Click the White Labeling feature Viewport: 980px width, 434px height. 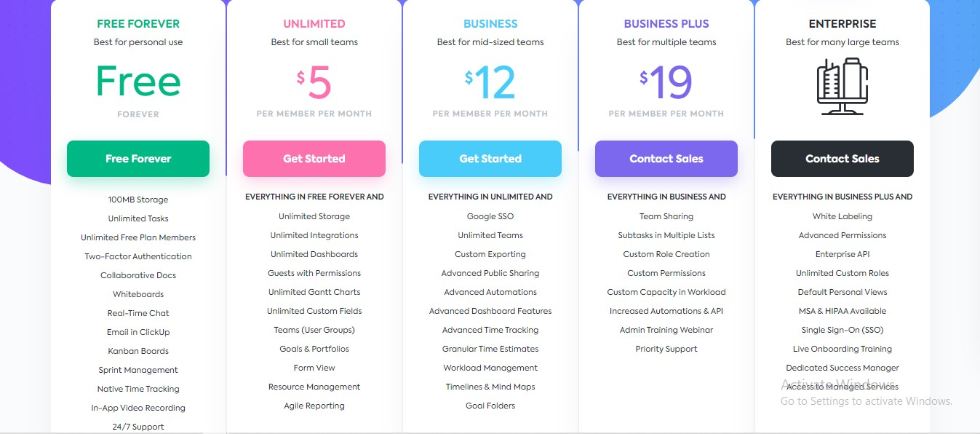842,216
